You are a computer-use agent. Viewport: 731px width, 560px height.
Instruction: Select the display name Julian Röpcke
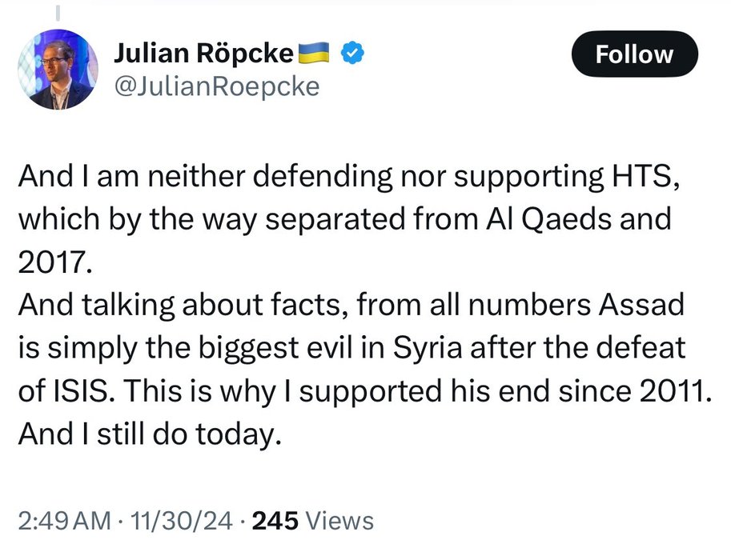pos(203,52)
